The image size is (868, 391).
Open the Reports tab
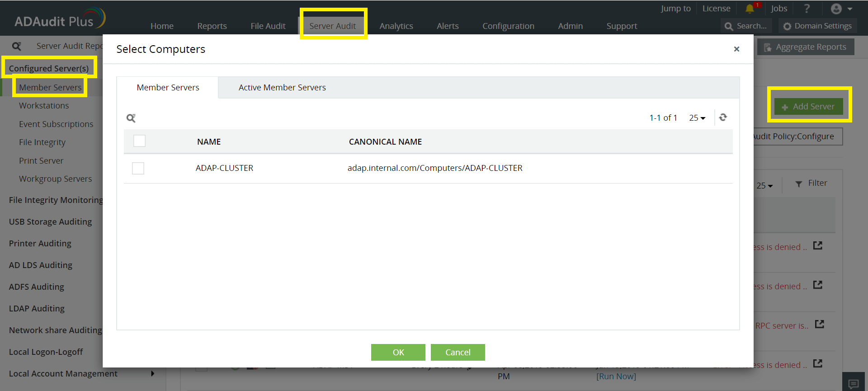212,26
